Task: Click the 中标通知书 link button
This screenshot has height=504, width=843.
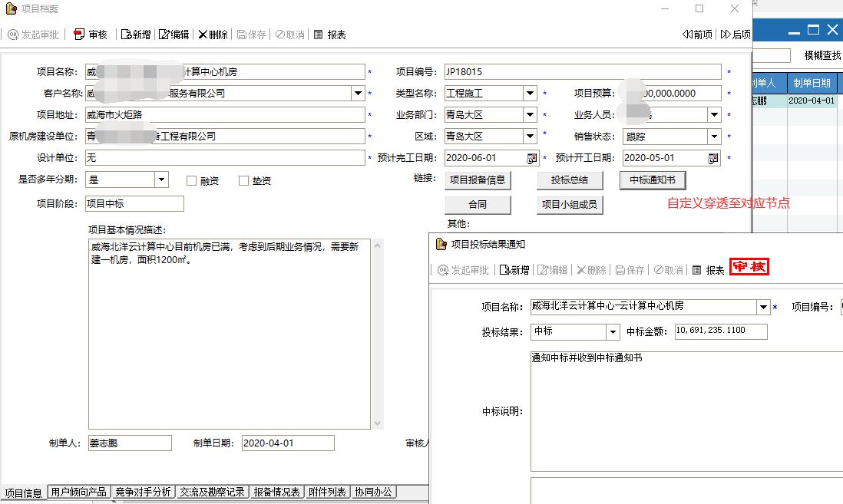Action: (652, 180)
